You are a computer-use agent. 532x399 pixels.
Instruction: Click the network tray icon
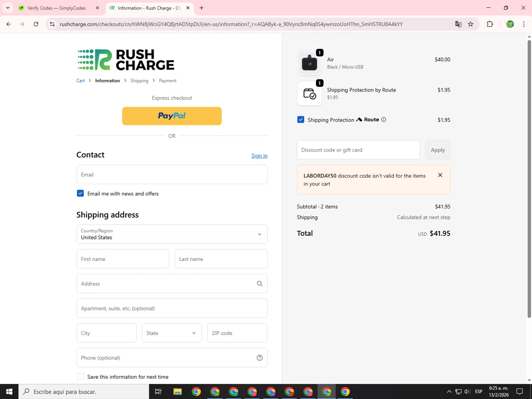coord(458,392)
